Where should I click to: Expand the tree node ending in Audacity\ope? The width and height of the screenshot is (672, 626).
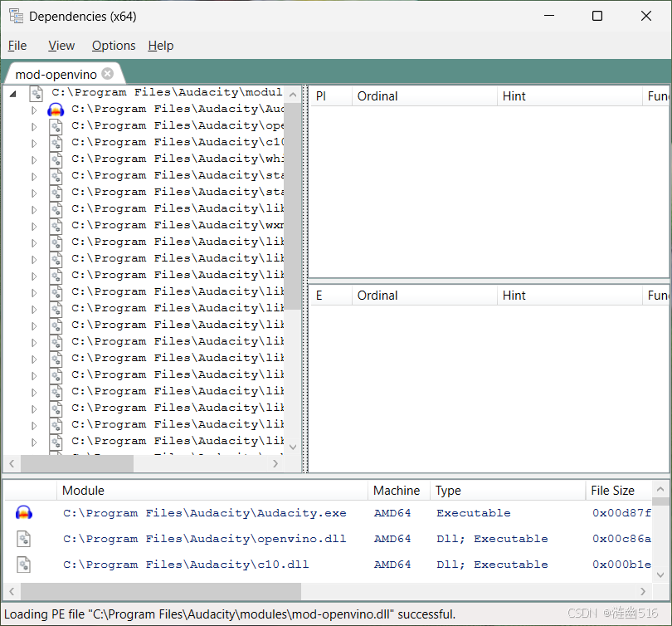(x=34, y=127)
